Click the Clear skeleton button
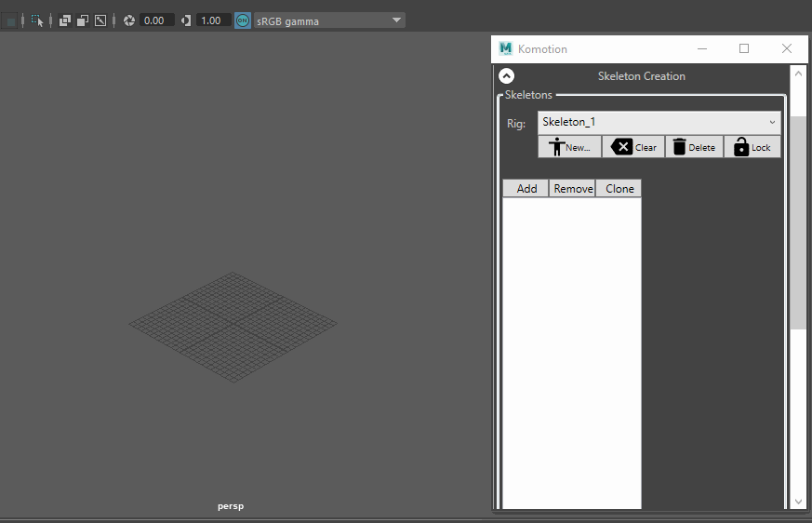 [x=633, y=147]
